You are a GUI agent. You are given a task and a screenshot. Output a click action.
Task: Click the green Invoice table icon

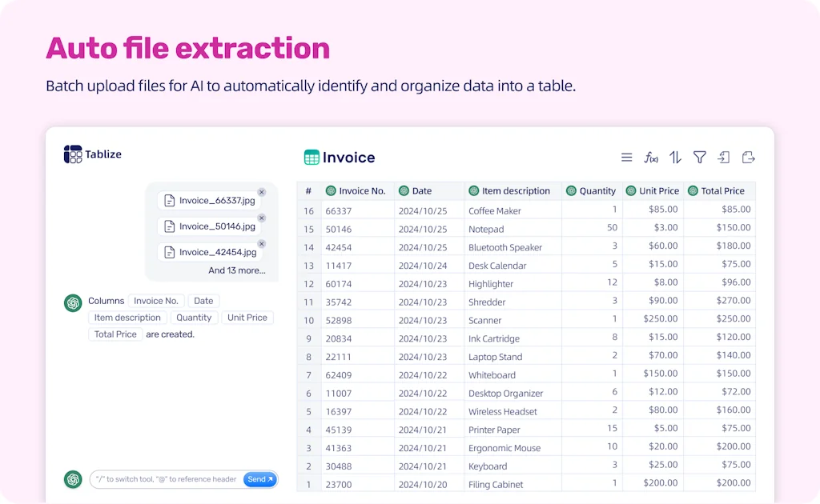(312, 158)
